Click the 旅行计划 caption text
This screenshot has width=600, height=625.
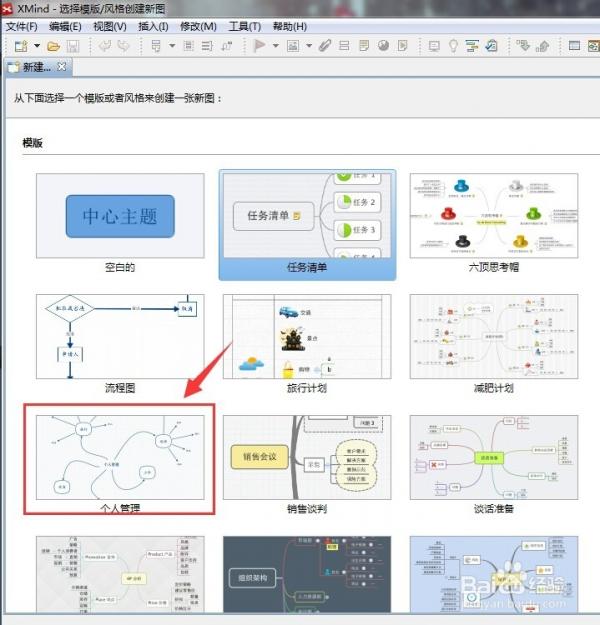coord(307,388)
